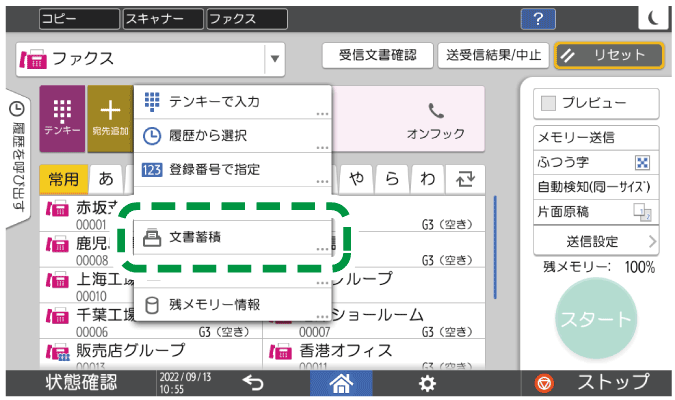Switch to the 常用 address tab
Viewport: 675px width, 400px height.
pyautogui.click(x=64, y=179)
